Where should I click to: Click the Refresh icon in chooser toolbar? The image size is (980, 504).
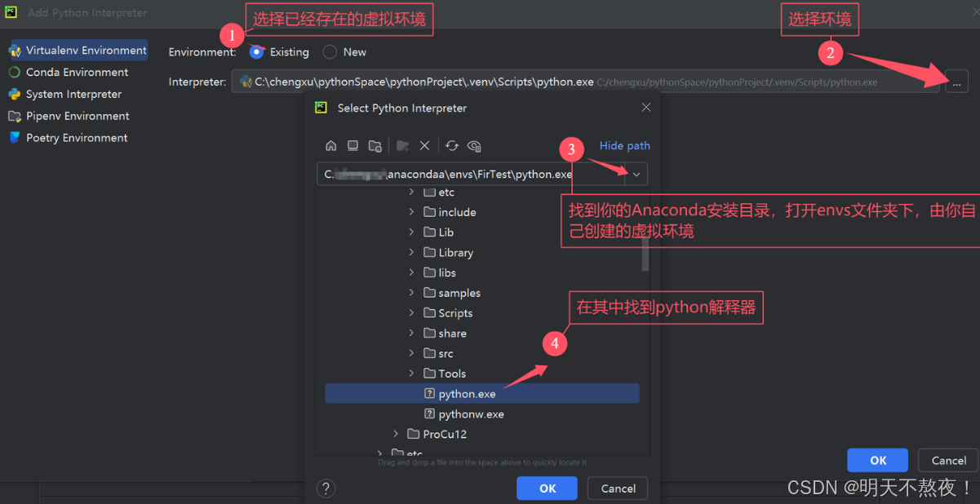tap(451, 146)
